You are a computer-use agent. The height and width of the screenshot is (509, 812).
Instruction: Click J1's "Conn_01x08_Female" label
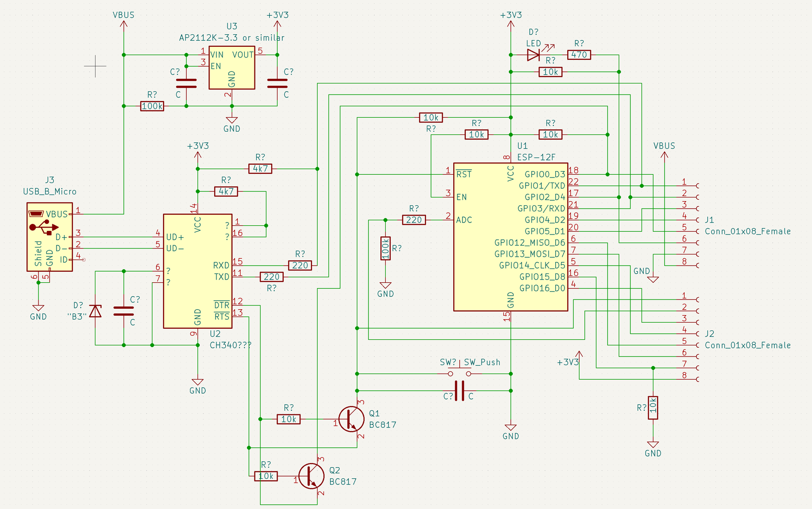pos(748,231)
